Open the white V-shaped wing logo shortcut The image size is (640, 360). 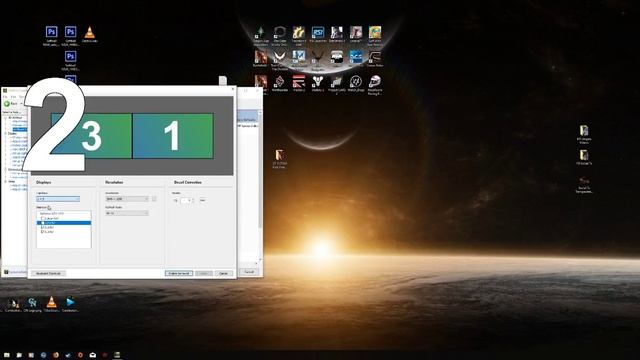pyautogui.click(x=280, y=57)
